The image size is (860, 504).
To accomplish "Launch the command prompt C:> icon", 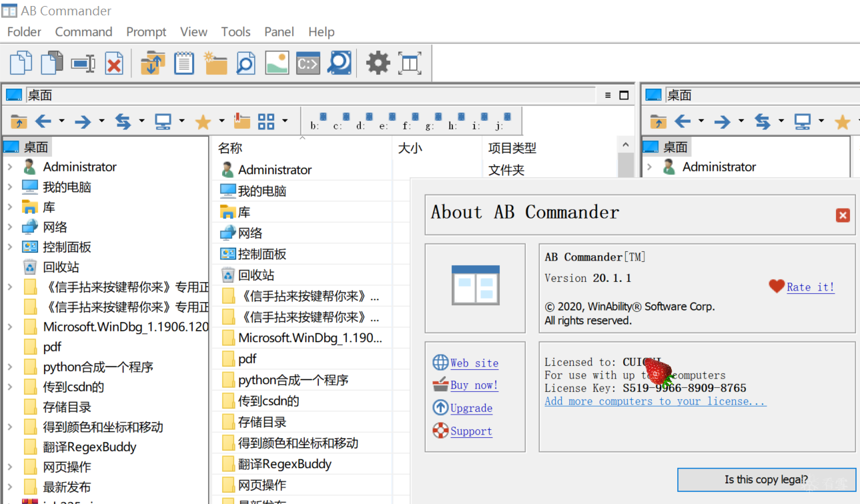I will tap(308, 63).
